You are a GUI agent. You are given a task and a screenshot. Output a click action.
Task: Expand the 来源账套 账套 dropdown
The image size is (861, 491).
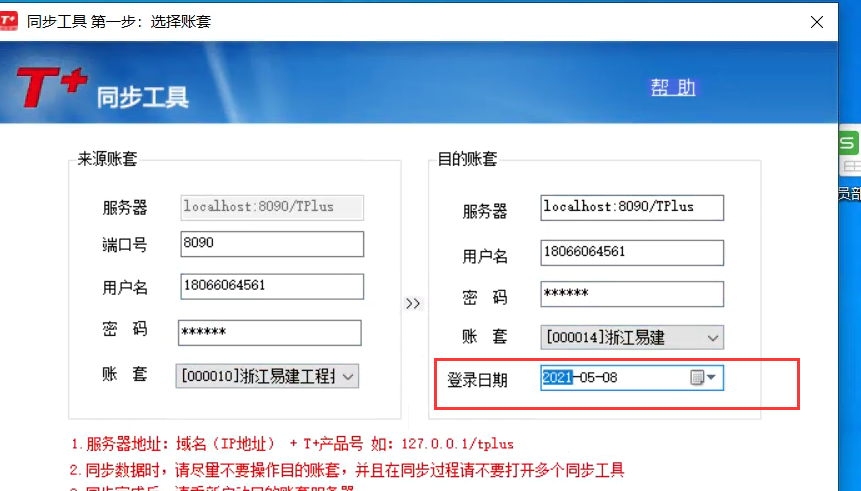point(348,377)
